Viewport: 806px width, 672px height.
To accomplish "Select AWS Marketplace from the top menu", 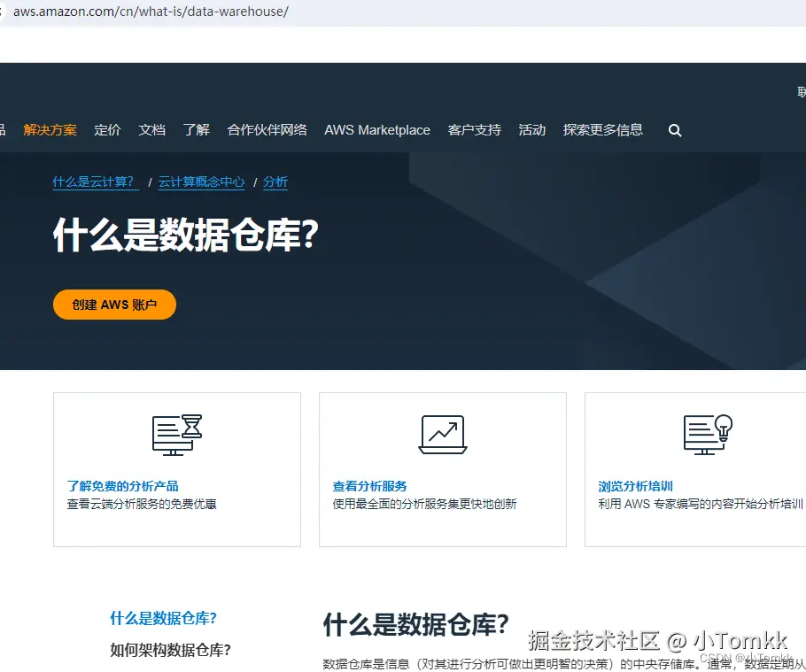I will (x=377, y=130).
